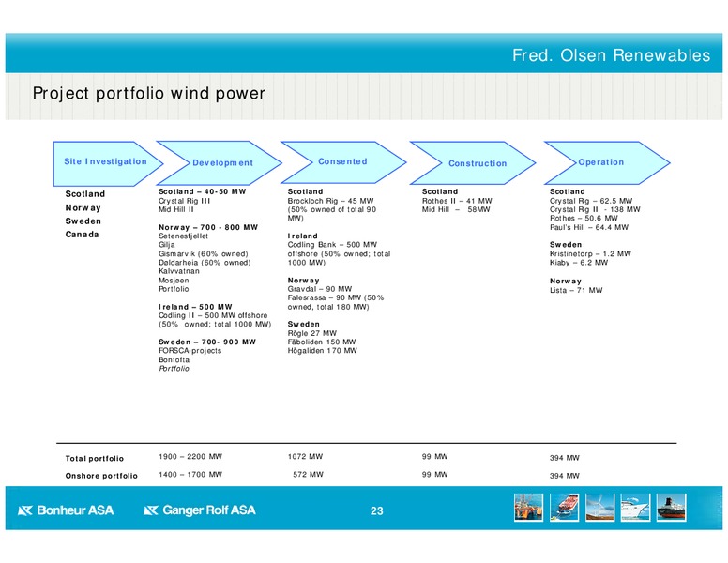Click the oil rig thumbnail in footer
This screenshot has height=563, width=728.
pos(528,508)
